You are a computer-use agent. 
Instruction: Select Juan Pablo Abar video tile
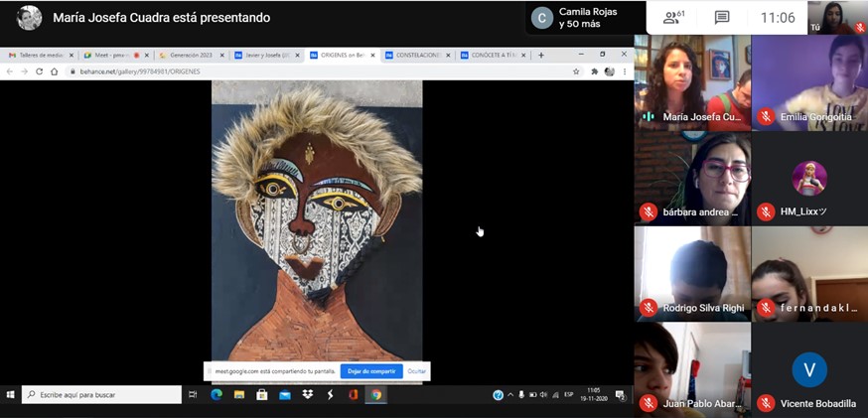pos(692,369)
